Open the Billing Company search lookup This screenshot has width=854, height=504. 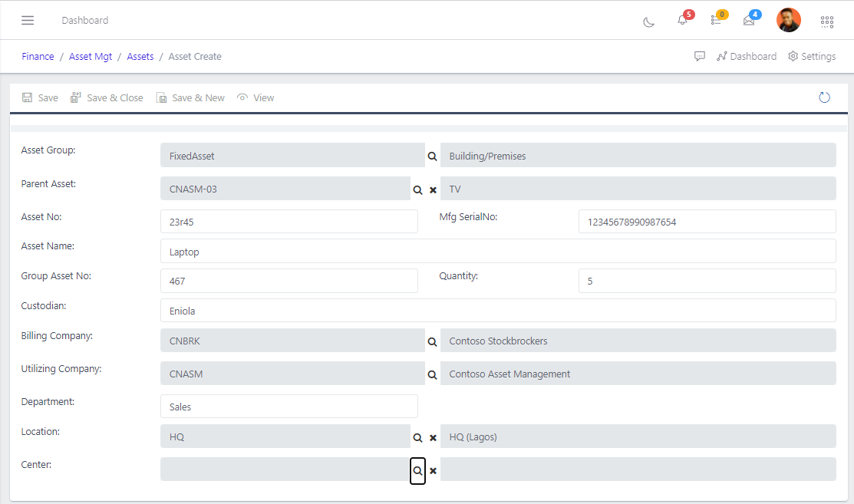point(432,342)
